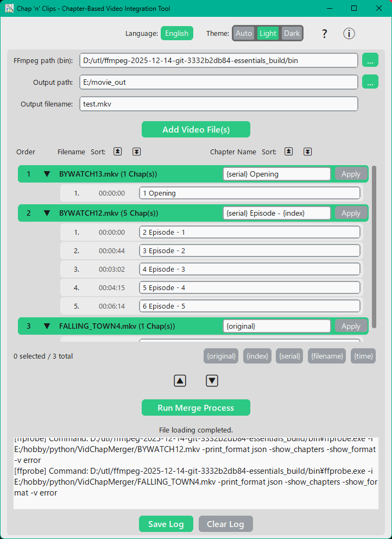The image size is (392, 539).
Task: Collapse the FALLING_TOWN4.mkv chapter list
Action: click(47, 326)
